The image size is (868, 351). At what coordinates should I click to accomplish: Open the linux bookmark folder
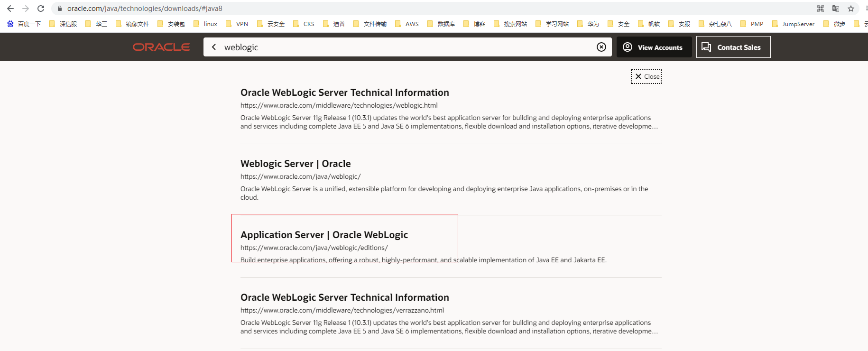(x=205, y=24)
